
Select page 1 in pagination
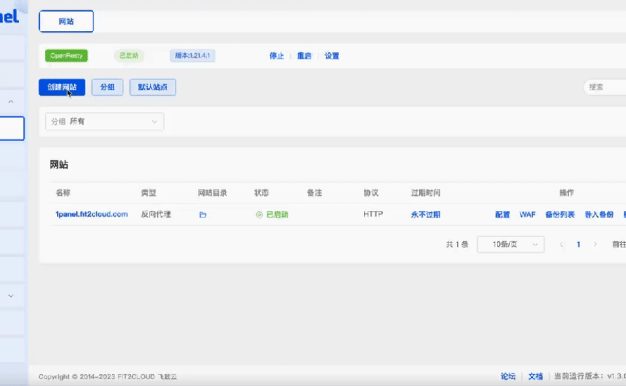click(578, 244)
